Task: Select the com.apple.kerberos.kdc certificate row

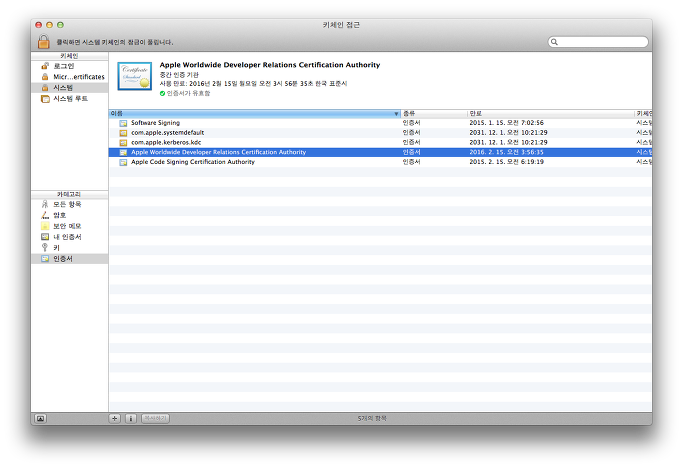Action: pos(380,142)
